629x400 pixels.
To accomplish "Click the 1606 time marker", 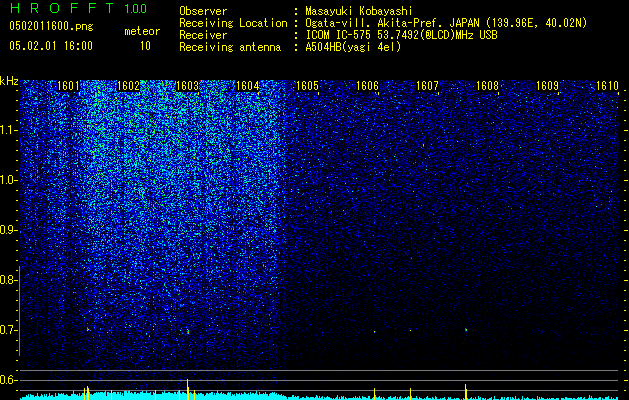I will pos(367,86).
